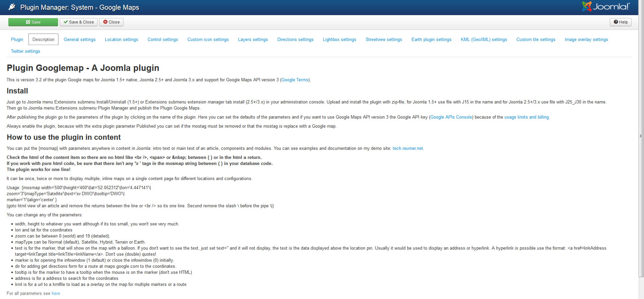Click 'You can change any of the parameters:' text

click(45, 215)
